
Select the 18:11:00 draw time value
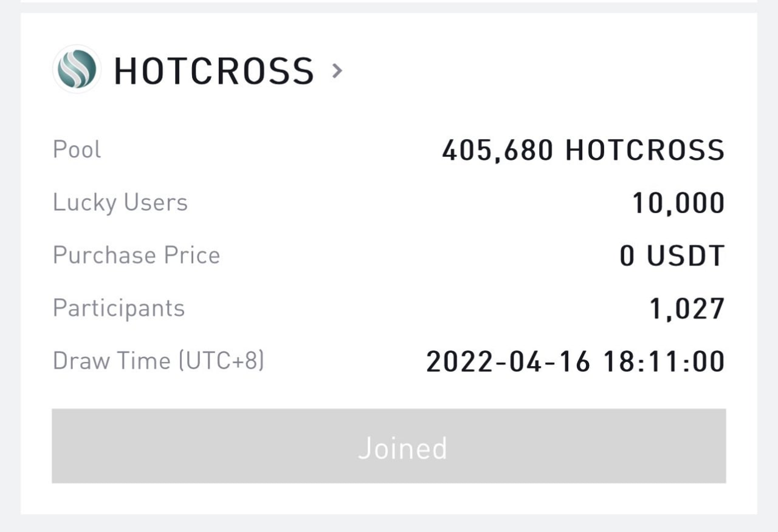click(664, 361)
